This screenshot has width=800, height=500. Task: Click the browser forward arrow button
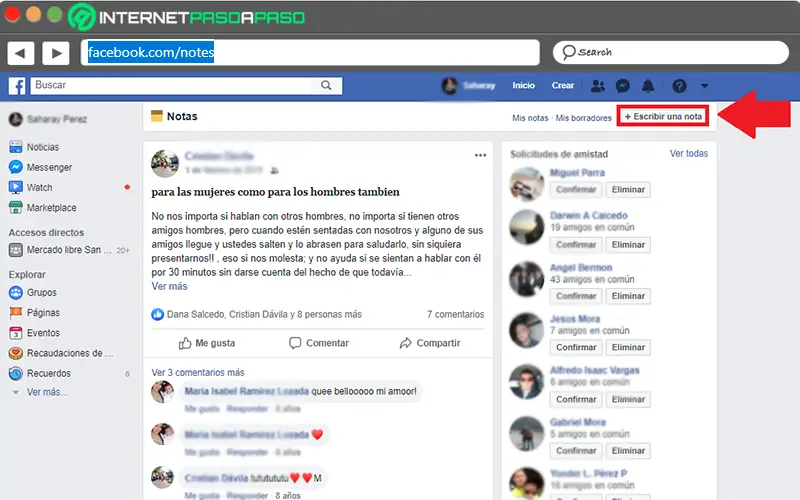click(56, 53)
